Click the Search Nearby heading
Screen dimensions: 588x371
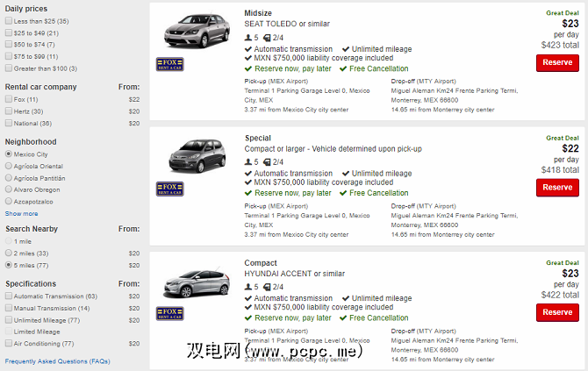[32, 229]
